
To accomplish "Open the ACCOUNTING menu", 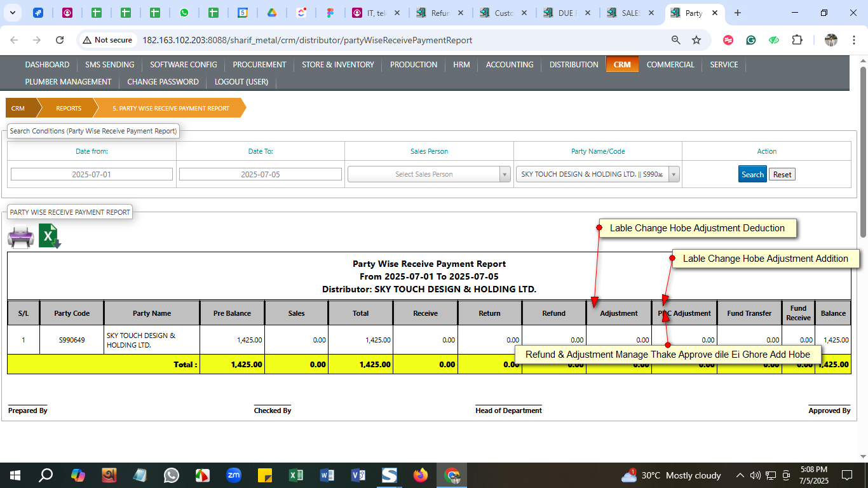I will coord(509,65).
